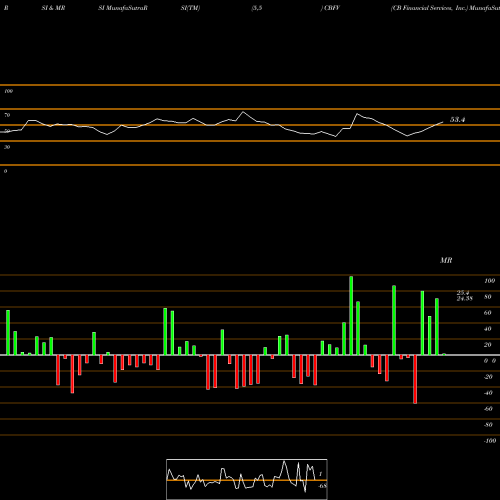Click the 24.38 value next to the MR chart
This screenshot has height=500, width=500.
[465, 298]
